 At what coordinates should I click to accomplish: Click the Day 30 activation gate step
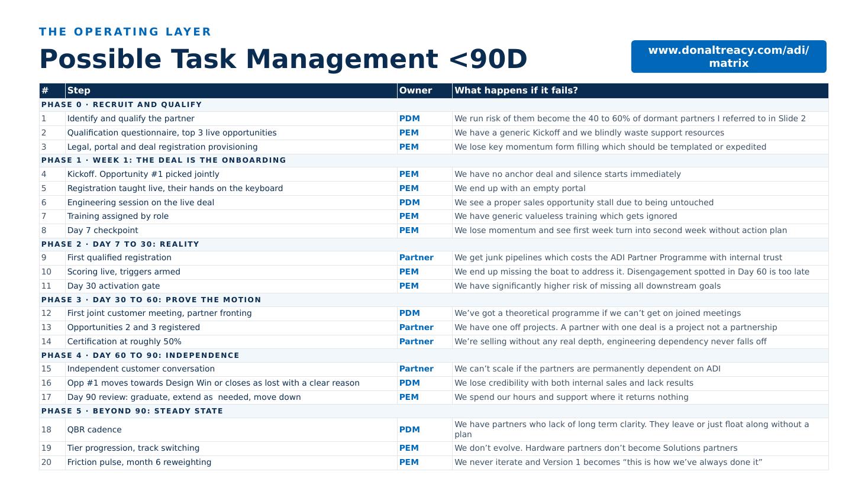(231, 286)
